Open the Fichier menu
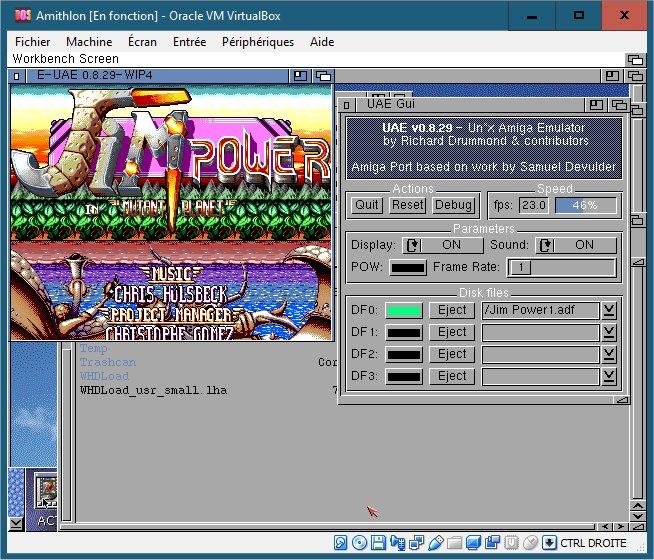Viewport: 654px width, 560px height. click(32, 42)
